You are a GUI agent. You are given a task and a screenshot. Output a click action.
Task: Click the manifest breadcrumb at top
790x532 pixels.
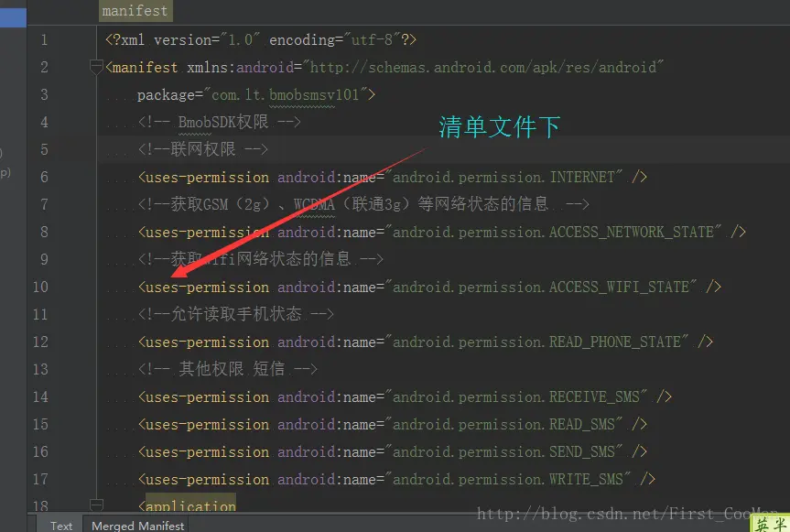(x=135, y=11)
